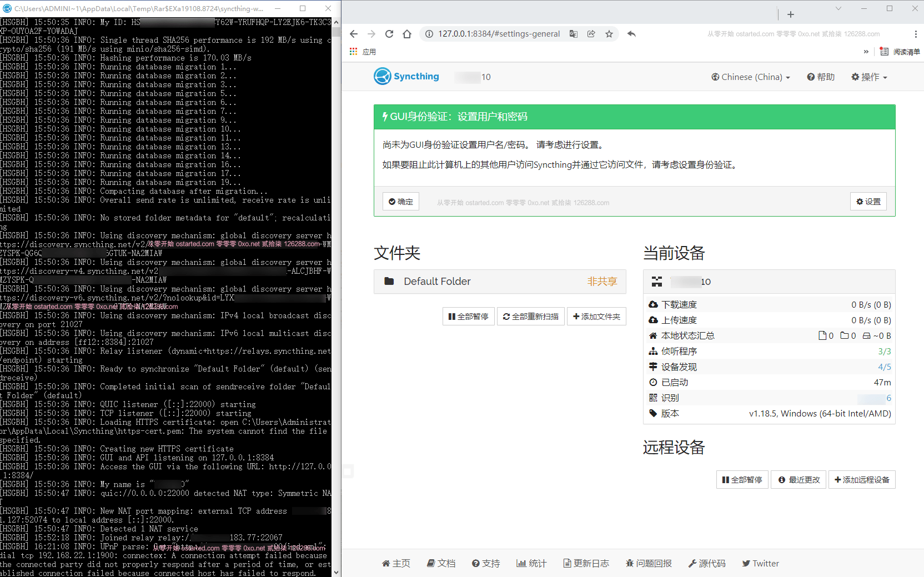Image resolution: width=924 pixels, height=577 pixels.
Task: Go forward in the browser
Action: pyautogui.click(x=371, y=34)
